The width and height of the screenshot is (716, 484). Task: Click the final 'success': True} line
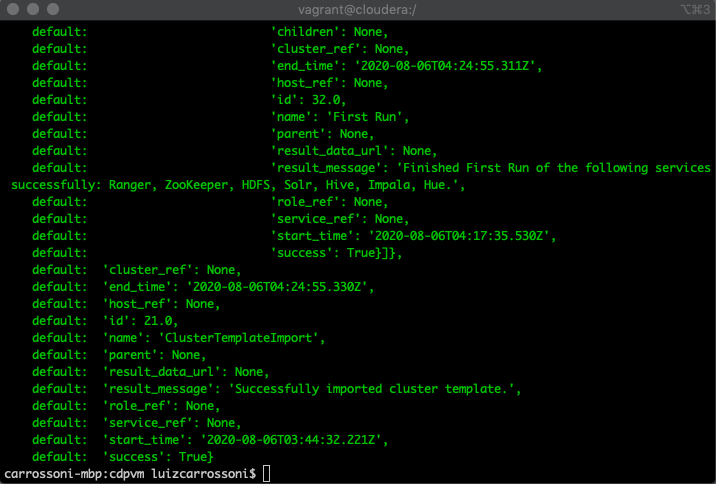coord(158,457)
